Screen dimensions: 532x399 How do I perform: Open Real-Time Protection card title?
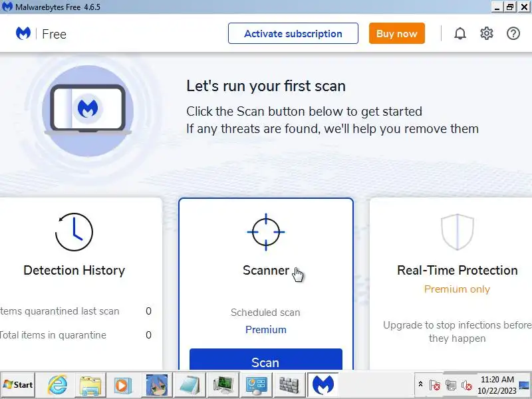click(457, 271)
